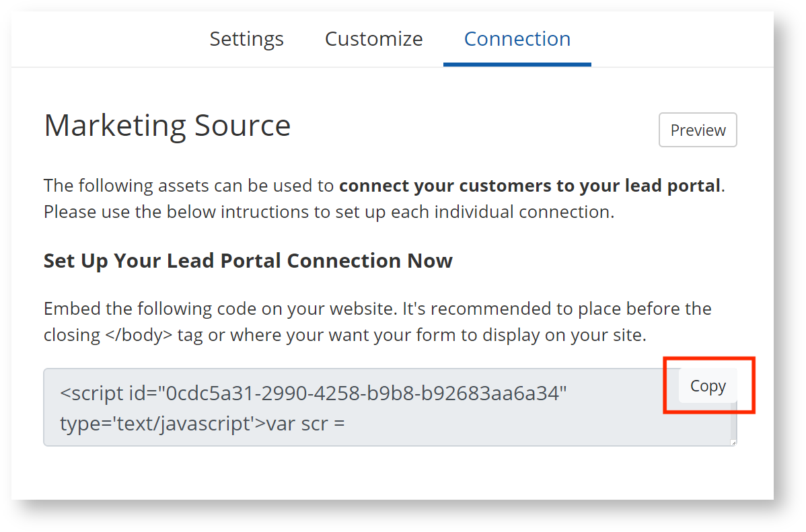Image resolution: width=806 pixels, height=532 pixels.
Task: Click the text area resize handle
Action: coord(733,442)
